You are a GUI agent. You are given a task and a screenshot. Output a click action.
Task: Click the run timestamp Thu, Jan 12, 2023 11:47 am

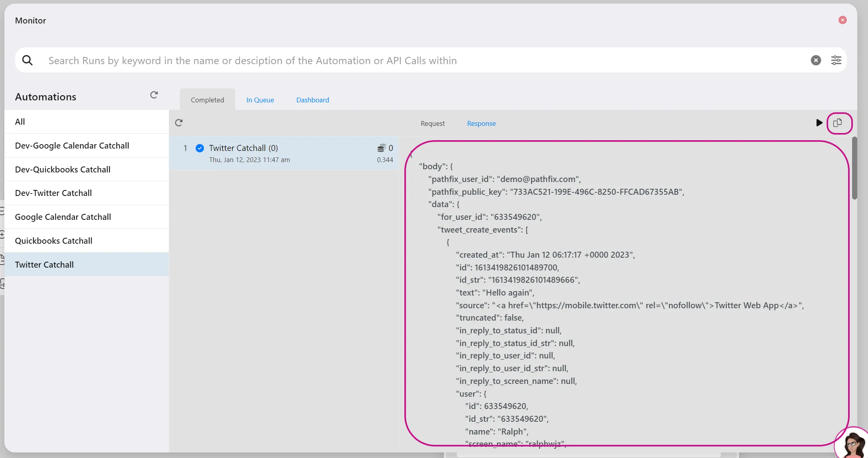point(250,160)
